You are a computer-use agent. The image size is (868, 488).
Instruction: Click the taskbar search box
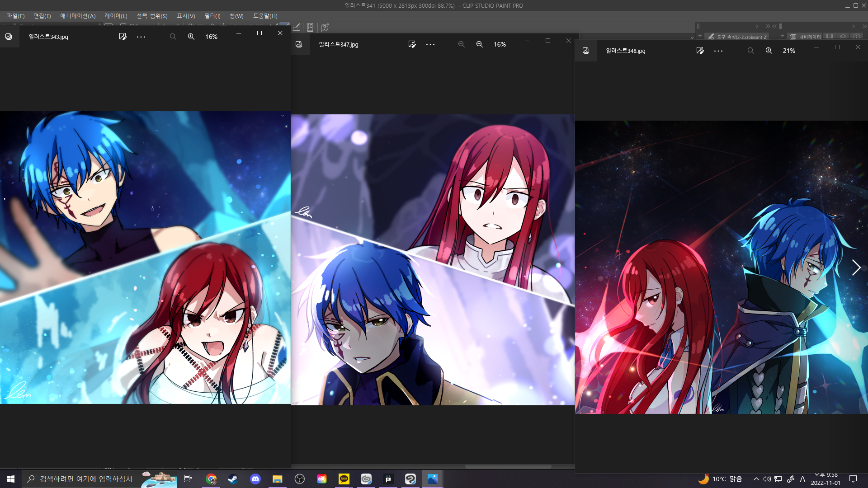(x=99, y=479)
